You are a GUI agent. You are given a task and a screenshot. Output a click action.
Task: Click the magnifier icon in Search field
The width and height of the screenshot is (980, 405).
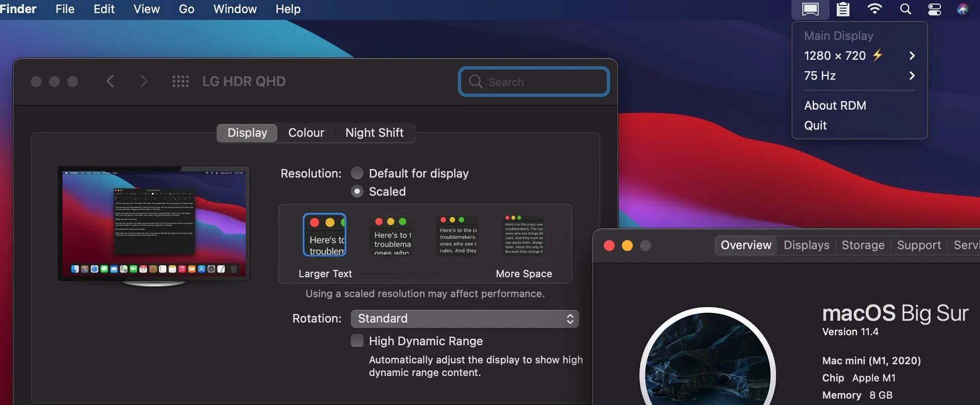[475, 82]
